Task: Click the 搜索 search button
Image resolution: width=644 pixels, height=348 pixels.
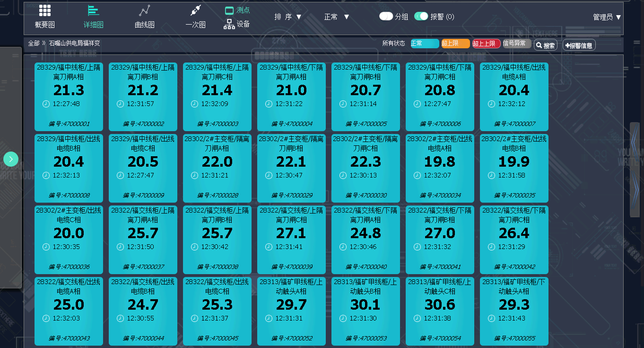Action: (546, 45)
